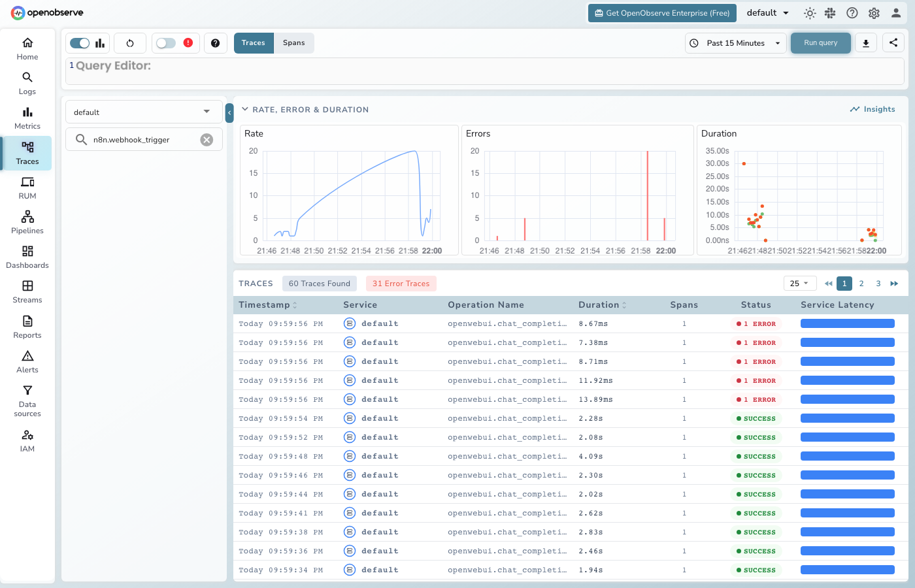The height and width of the screenshot is (588, 915).
Task: Toggle the histogram switch in toolbar
Action: (80, 42)
